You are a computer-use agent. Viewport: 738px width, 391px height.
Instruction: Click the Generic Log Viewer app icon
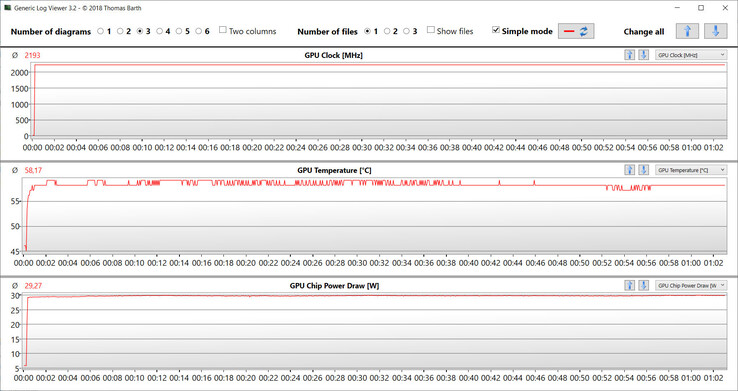click(x=7, y=8)
